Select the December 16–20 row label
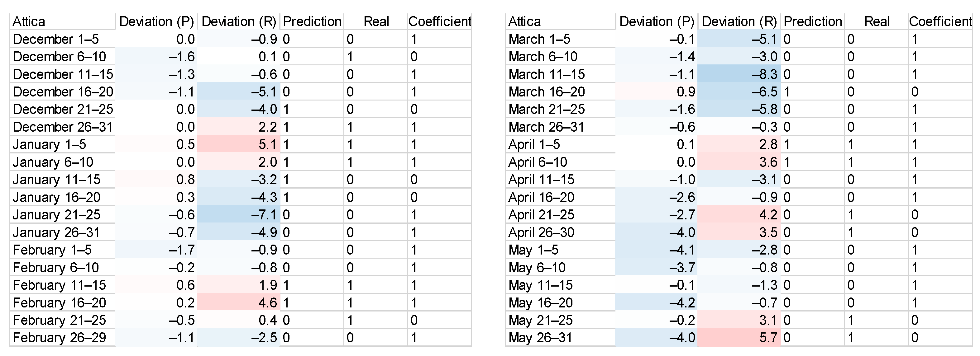The image size is (980, 356). click(63, 91)
